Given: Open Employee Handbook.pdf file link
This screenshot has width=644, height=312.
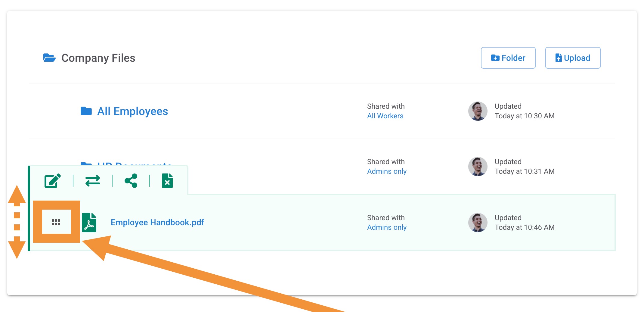Looking at the screenshot, I should [157, 222].
